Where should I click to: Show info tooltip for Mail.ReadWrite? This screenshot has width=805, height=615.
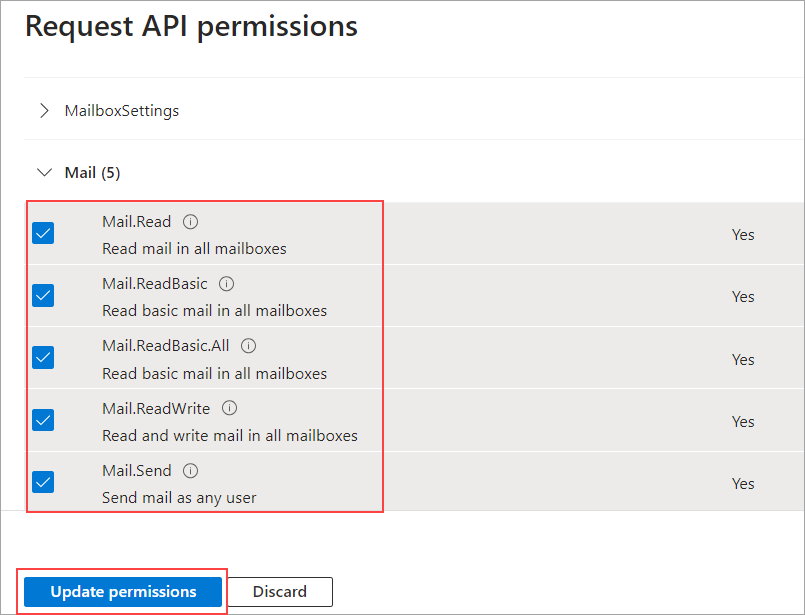(x=230, y=408)
